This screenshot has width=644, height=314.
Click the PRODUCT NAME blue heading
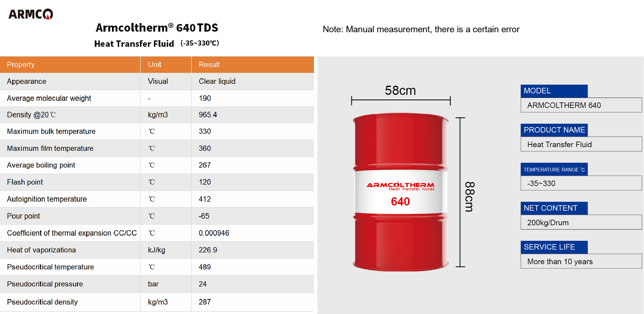tap(554, 130)
